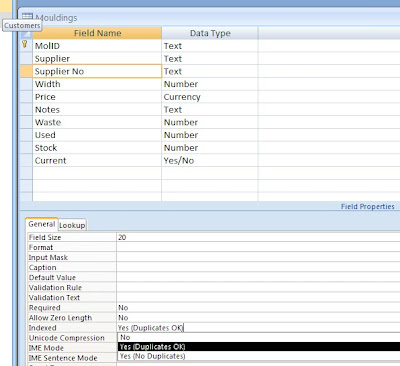Open the Number data type for Width
The image size is (400, 366).
(x=210, y=84)
